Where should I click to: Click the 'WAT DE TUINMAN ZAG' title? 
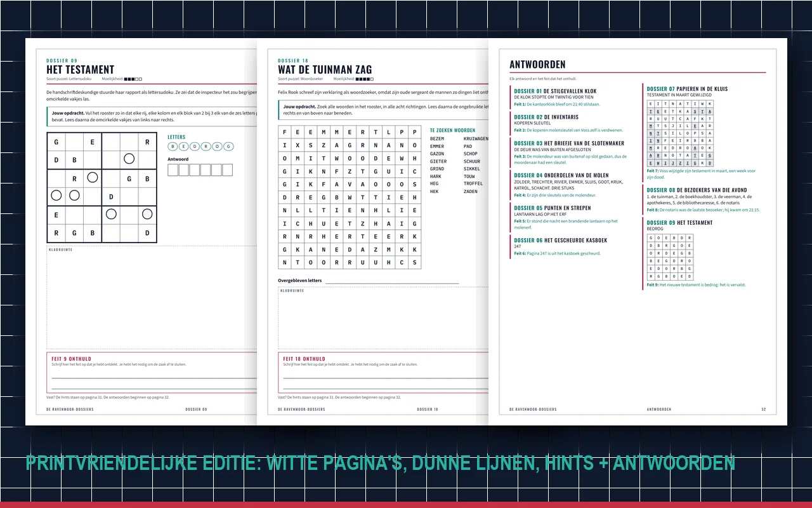[325, 69]
